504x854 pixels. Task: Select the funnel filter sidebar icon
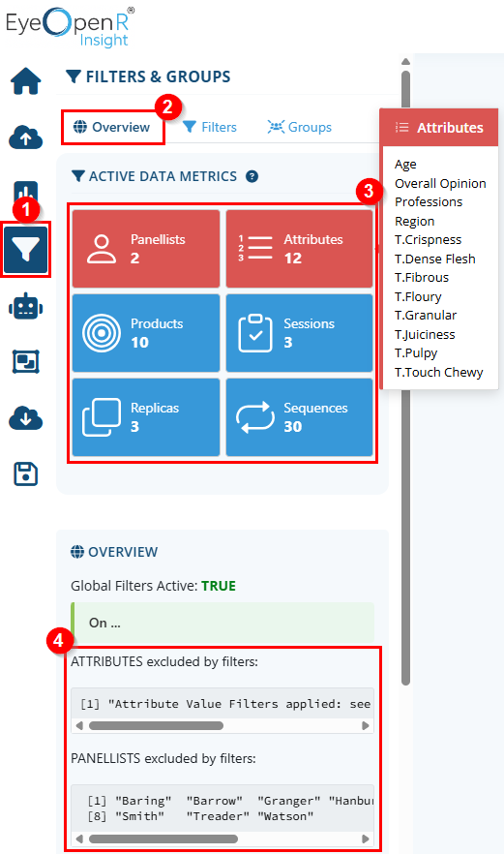pos(25,250)
